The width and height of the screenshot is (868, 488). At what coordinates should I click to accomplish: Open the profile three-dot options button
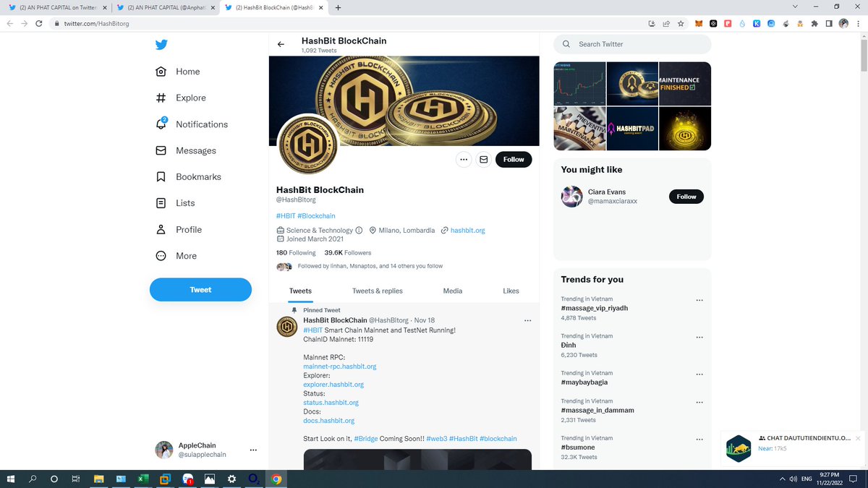pos(464,159)
